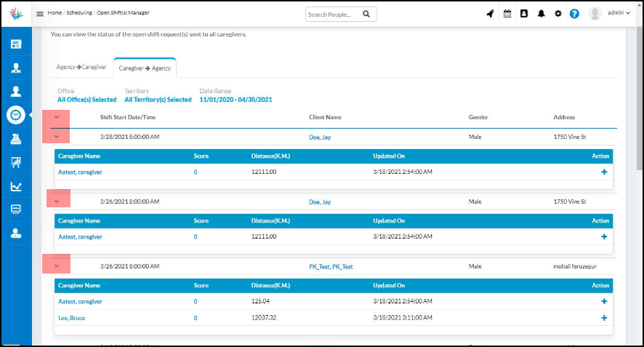
Task: Select the Caregiver → Agency tab
Action: [x=145, y=68]
